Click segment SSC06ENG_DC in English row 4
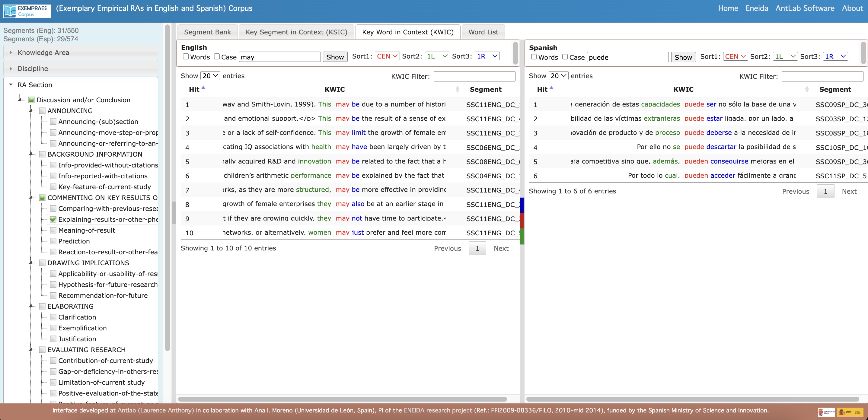 tap(493, 147)
